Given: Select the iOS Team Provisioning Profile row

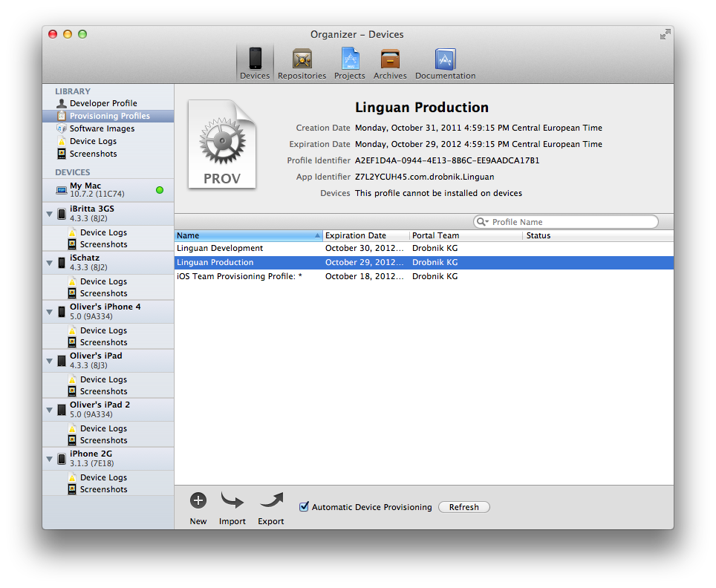Looking at the screenshot, I should (424, 276).
